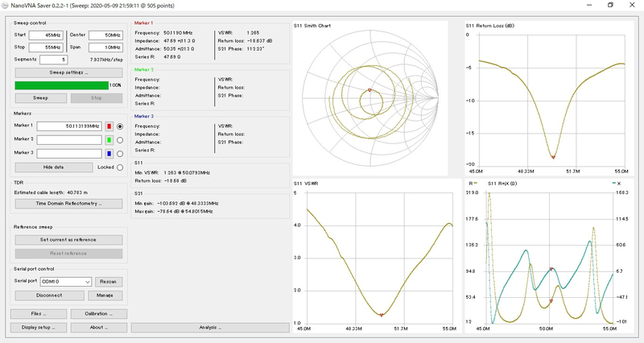
Task: Open Display setup options
Action: (x=39, y=328)
